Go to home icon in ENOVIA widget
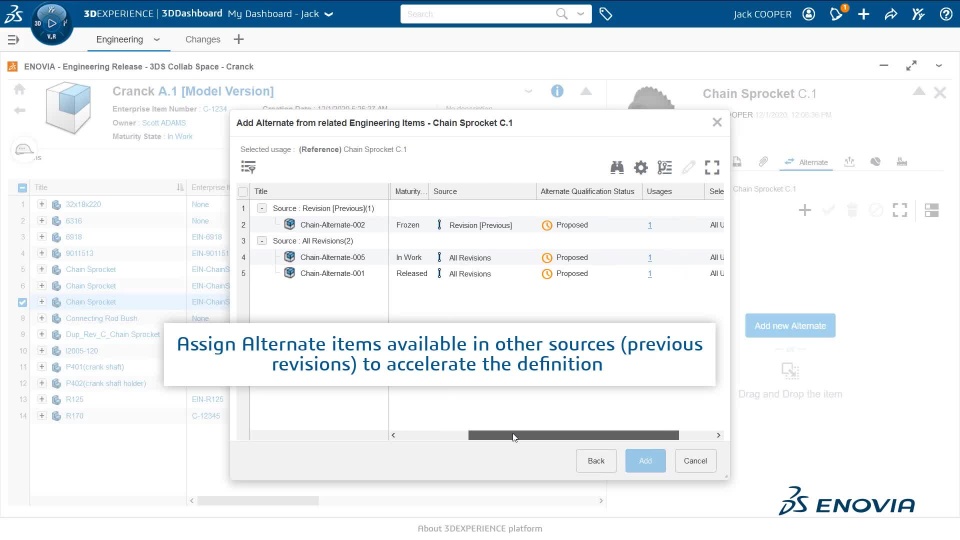The image size is (960, 540). pyautogui.click(x=20, y=89)
